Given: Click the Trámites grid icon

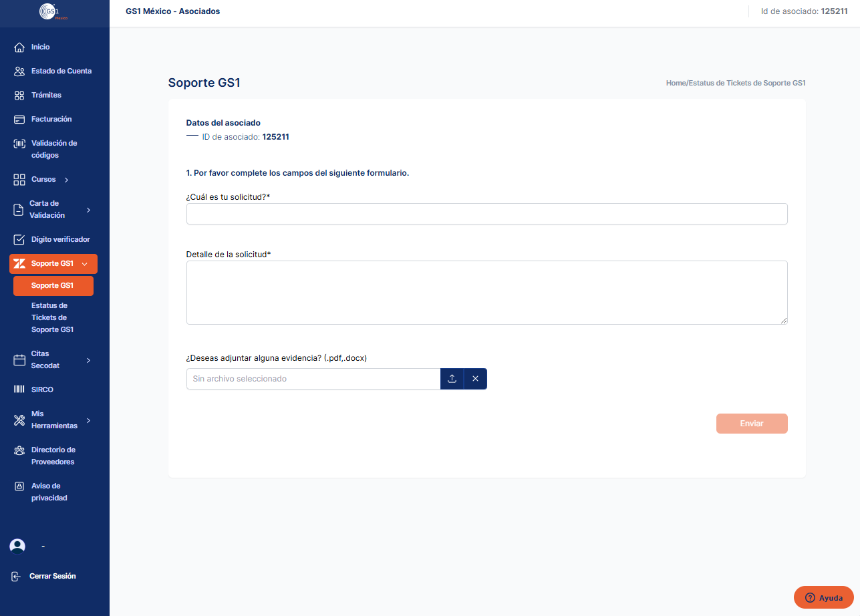Looking at the screenshot, I should [x=19, y=96].
